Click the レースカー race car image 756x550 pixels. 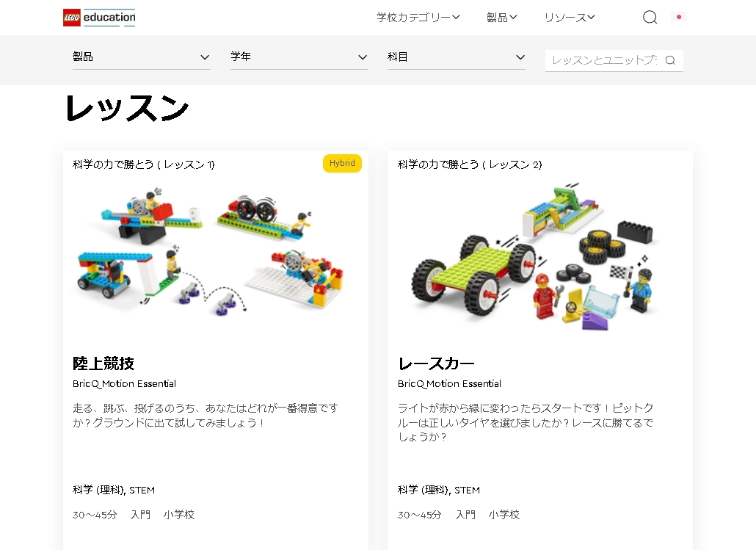[534, 256]
